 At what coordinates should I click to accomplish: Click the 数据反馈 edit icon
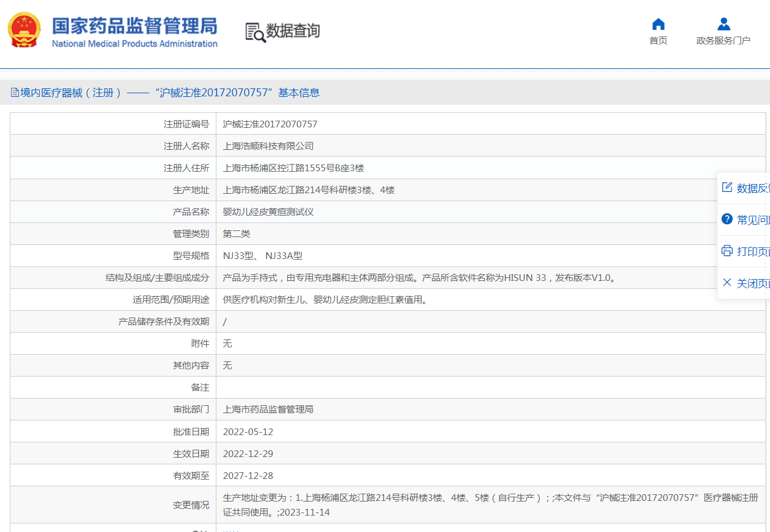[727, 187]
